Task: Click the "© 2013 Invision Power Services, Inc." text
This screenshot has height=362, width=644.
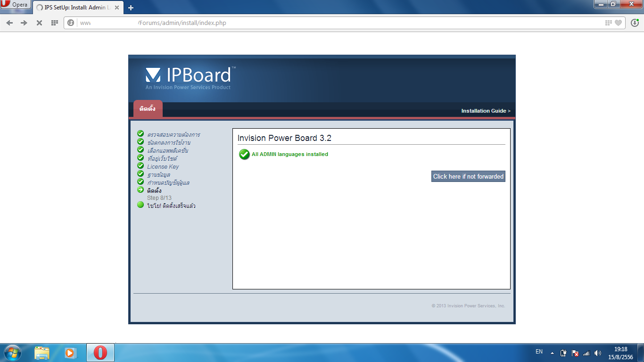Action: pyautogui.click(x=468, y=306)
